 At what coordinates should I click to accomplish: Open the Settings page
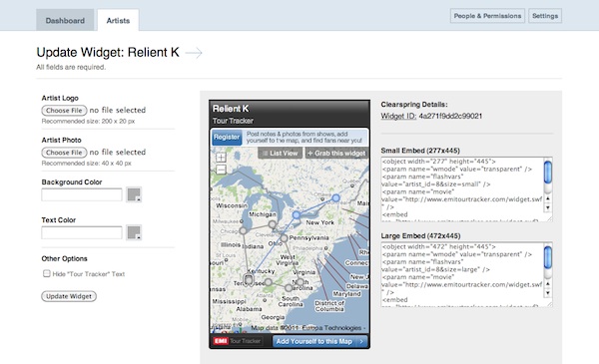pyautogui.click(x=545, y=16)
